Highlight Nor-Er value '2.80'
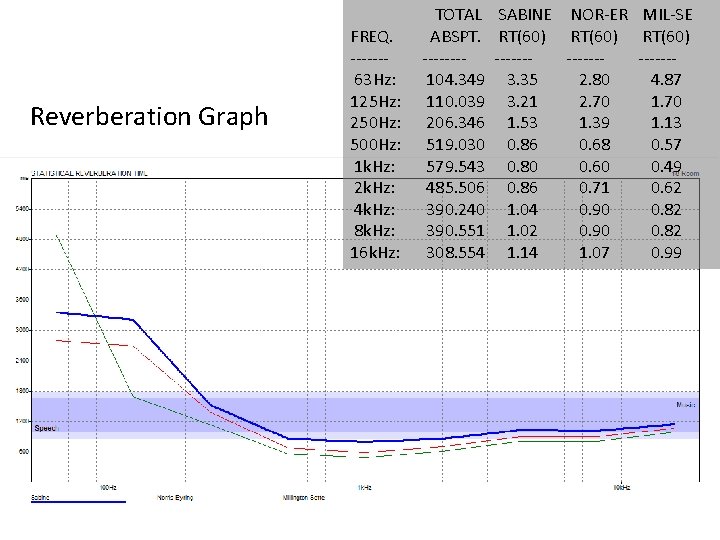The height and width of the screenshot is (540, 720). pos(594,79)
